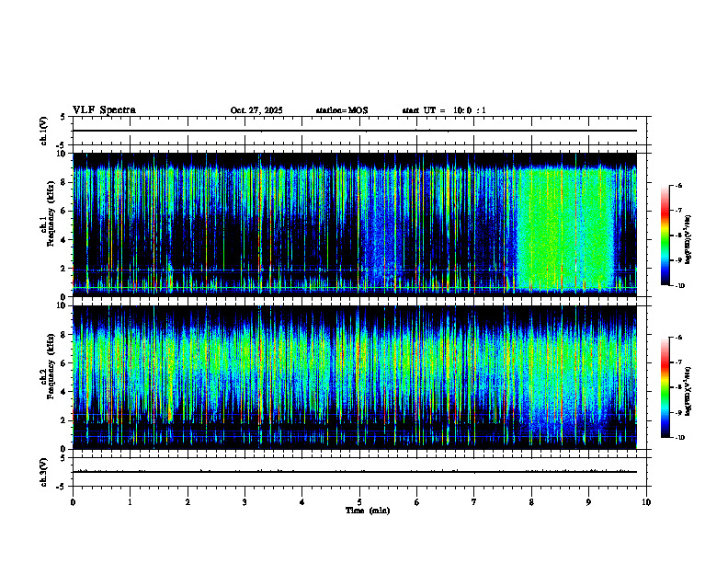Viewport: 728px width, 563px height.
Task: Click the ch.2 frequency axis "2" kHz tick label
Action: click(65, 420)
